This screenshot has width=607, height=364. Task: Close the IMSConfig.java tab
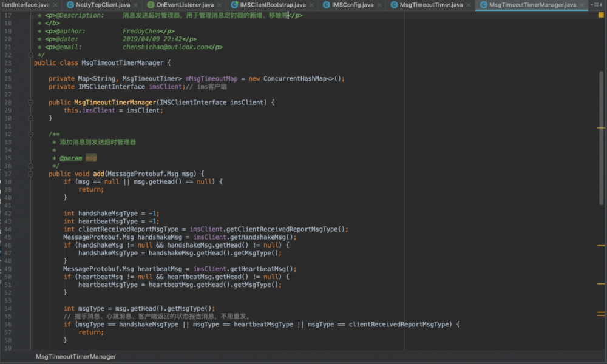click(x=379, y=5)
